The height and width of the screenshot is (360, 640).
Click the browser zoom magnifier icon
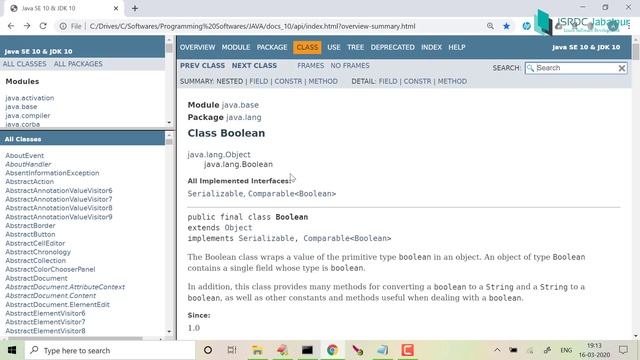[x=490, y=26]
